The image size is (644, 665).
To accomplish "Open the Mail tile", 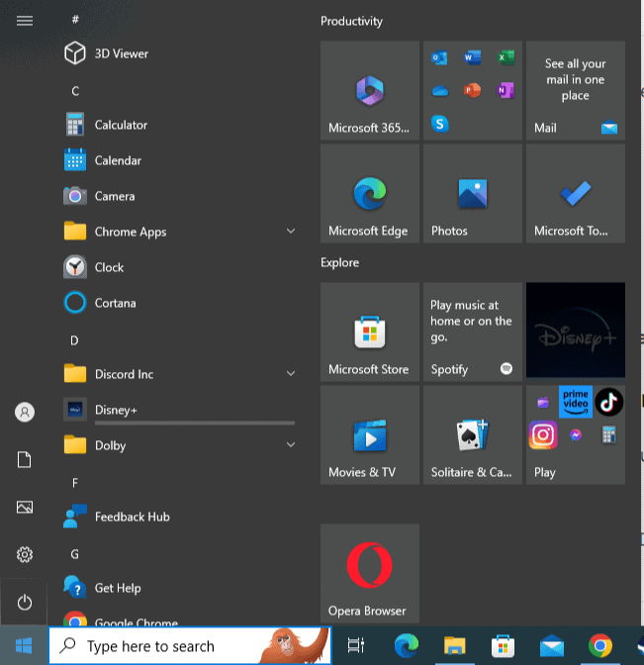I will 576,90.
